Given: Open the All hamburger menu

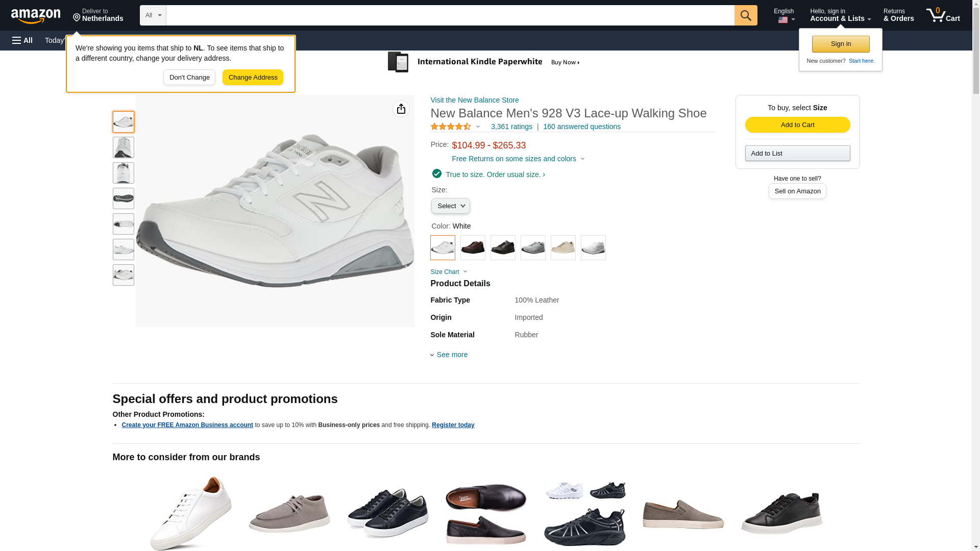Looking at the screenshot, I should 22,40.
